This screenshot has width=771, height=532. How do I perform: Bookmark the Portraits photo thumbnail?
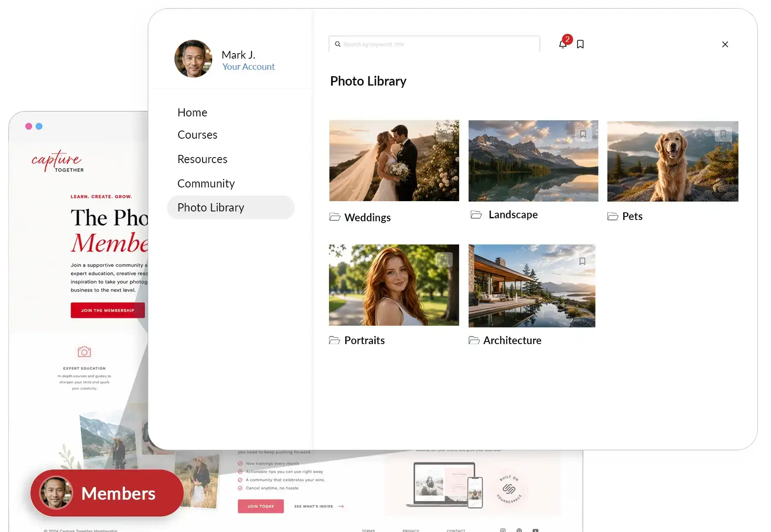click(444, 259)
